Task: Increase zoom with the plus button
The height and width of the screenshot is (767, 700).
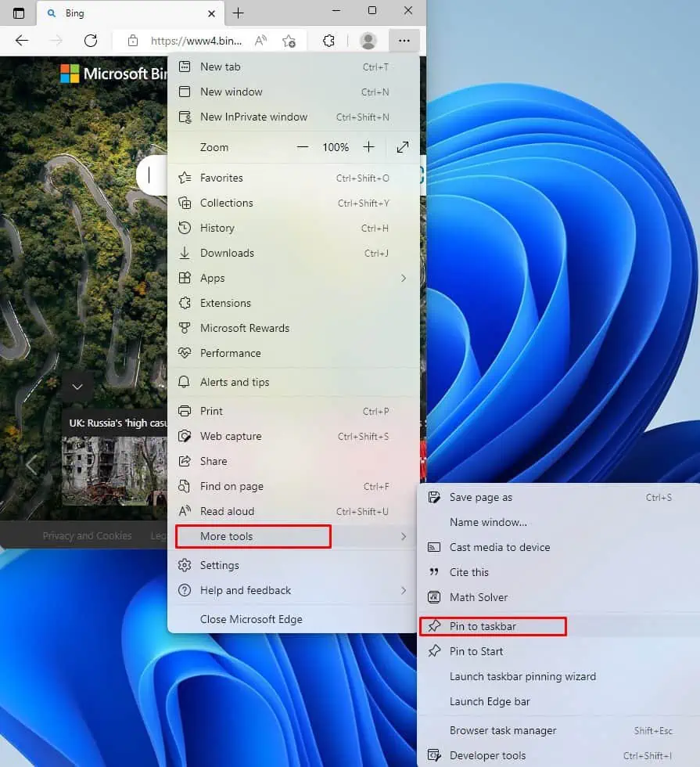Action: pyautogui.click(x=368, y=147)
